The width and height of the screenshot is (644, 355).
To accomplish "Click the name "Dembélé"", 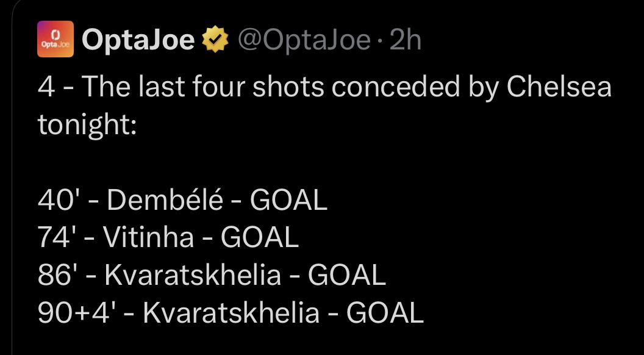I will pyautogui.click(x=165, y=200).
